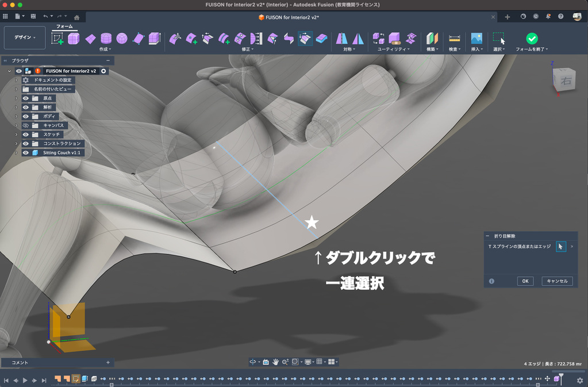Click the Insert image icon under 挿入
This screenshot has width=588, height=387.
476,39
